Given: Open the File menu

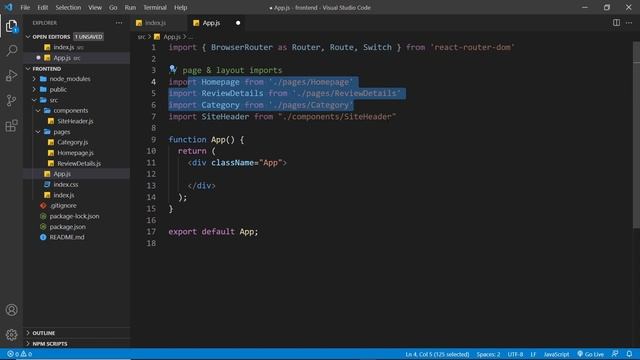Looking at the screenshot, I should pyautogui.click(x=25, y=7).
